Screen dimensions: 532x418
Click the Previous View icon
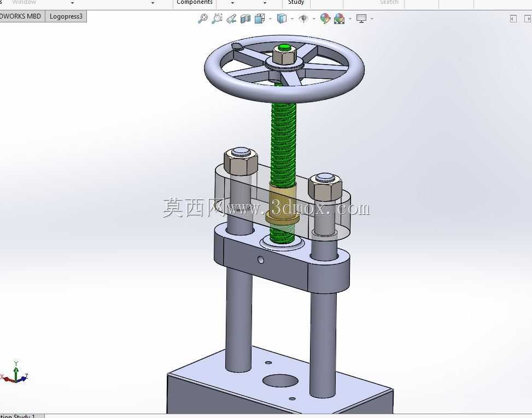[x=231, y=19]
